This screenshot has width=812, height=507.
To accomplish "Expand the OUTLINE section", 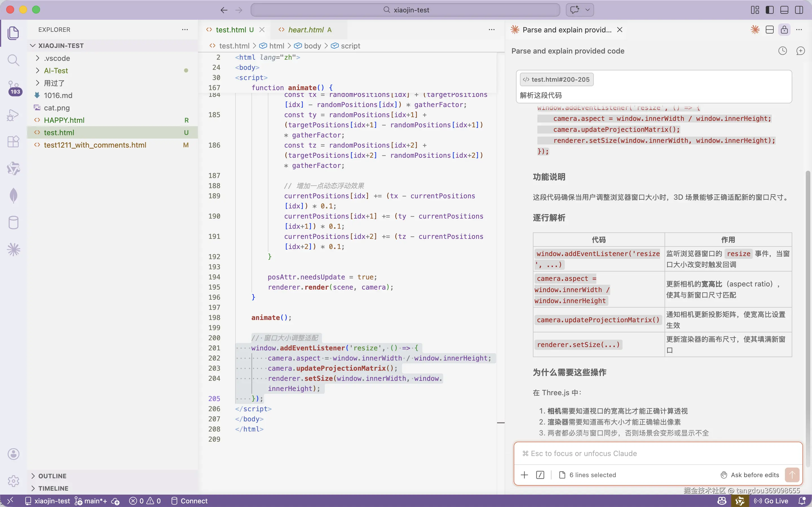I will [52, 476].
